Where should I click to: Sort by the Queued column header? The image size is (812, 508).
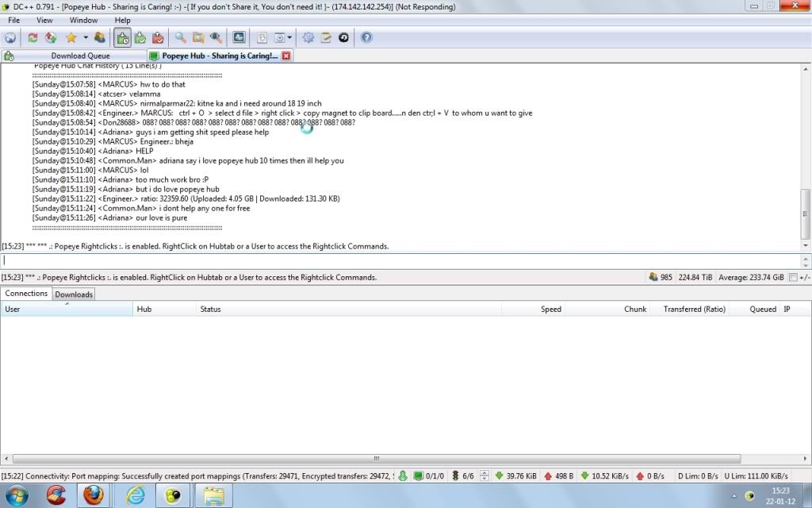(x=755, y=309)
